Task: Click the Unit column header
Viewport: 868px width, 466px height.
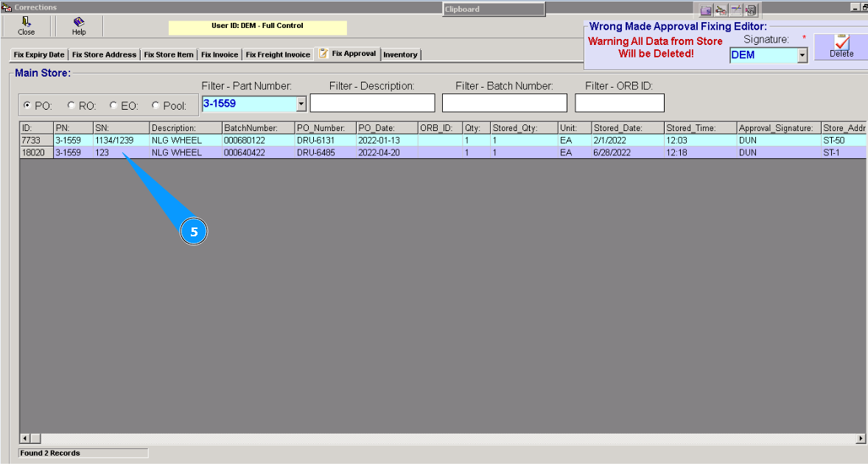Action: coord(575,128)
